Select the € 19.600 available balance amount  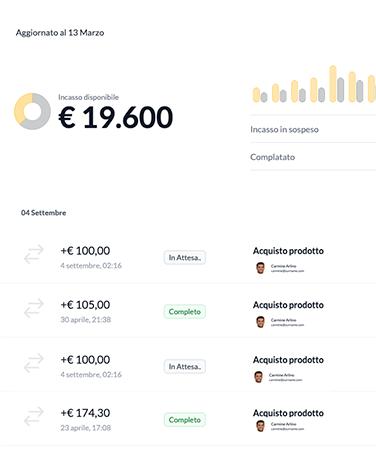pos(116,117)
